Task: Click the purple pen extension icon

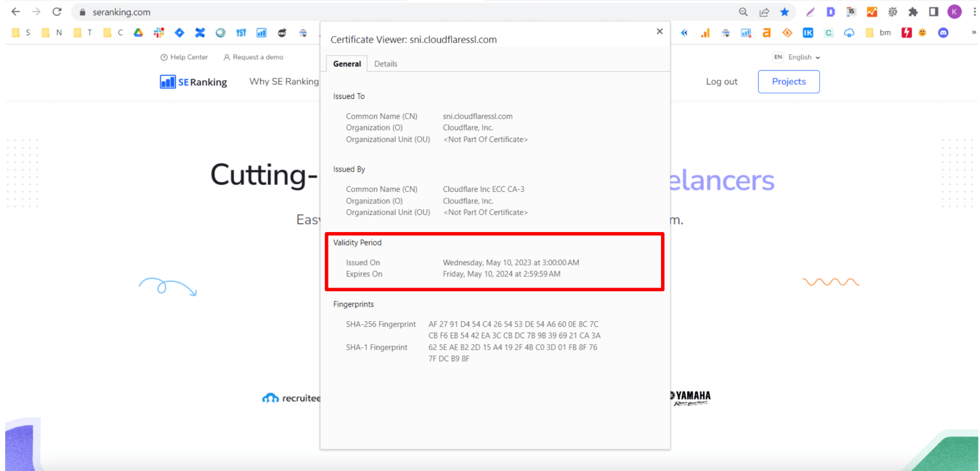Action: pyautogui.click(x=810, y=11)
